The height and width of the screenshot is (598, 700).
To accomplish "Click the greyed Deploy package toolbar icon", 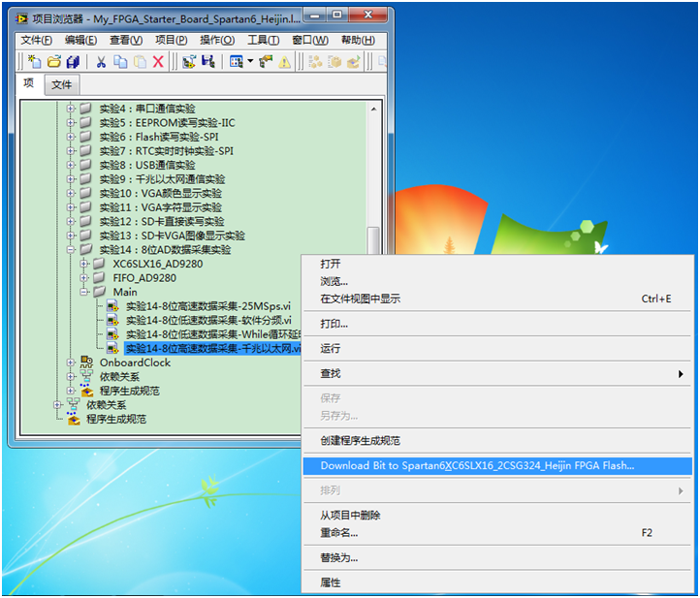I will [x=334, y=62].
